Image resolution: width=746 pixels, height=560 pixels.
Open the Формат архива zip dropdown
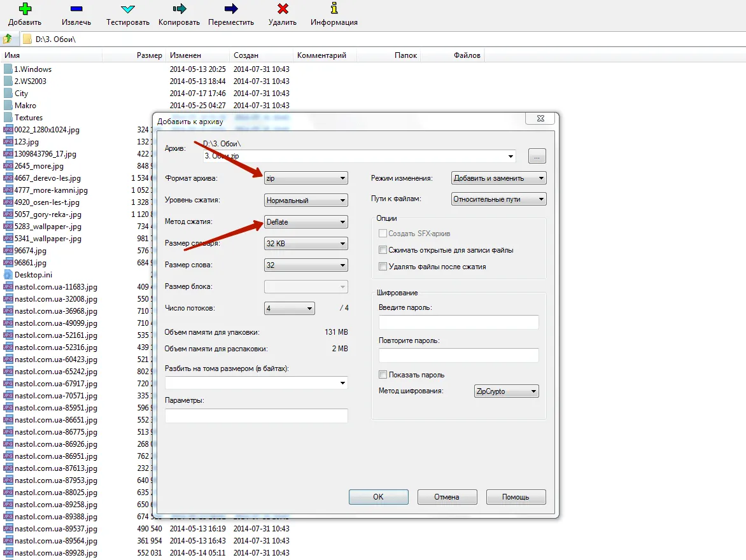pos(306,179)
